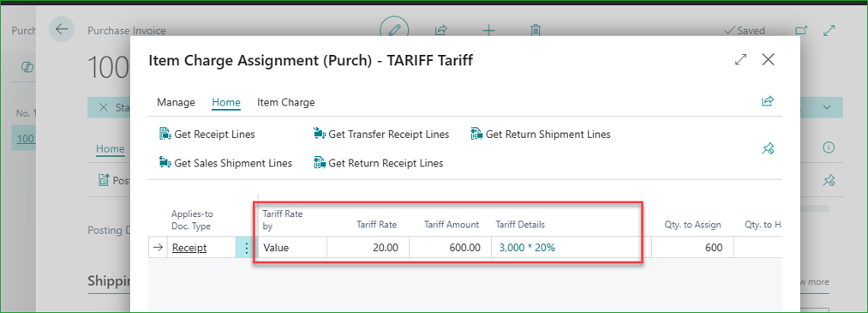
Task: Expand the chevron on the Purchase Invoice status bar
Action: 827,107
